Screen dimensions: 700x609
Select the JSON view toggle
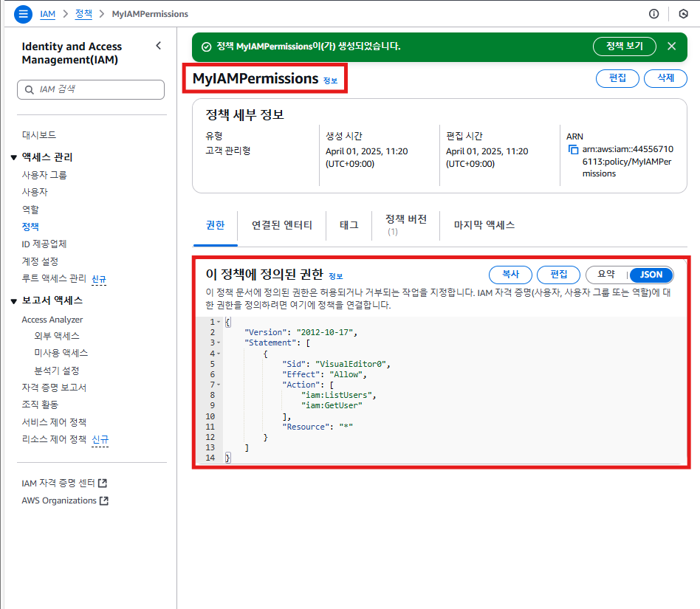click(x=651, y=275)
